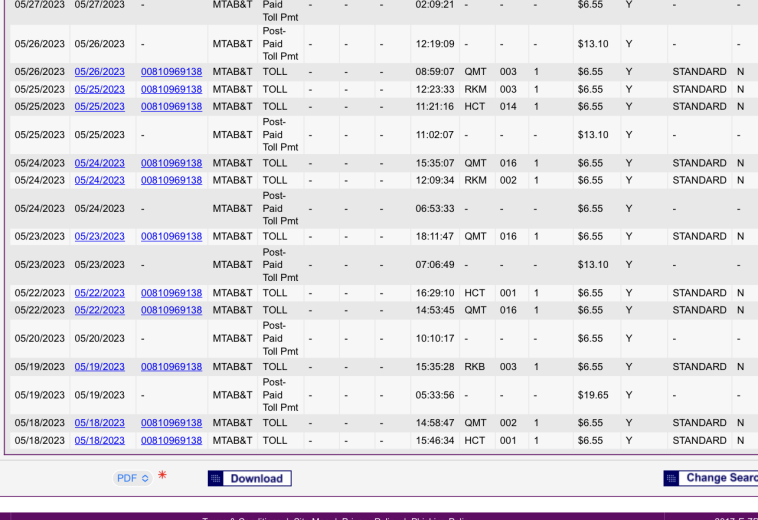
Task: Select MTAB&T agency in 05:33:56 row
Action: [x=233, y=395]
